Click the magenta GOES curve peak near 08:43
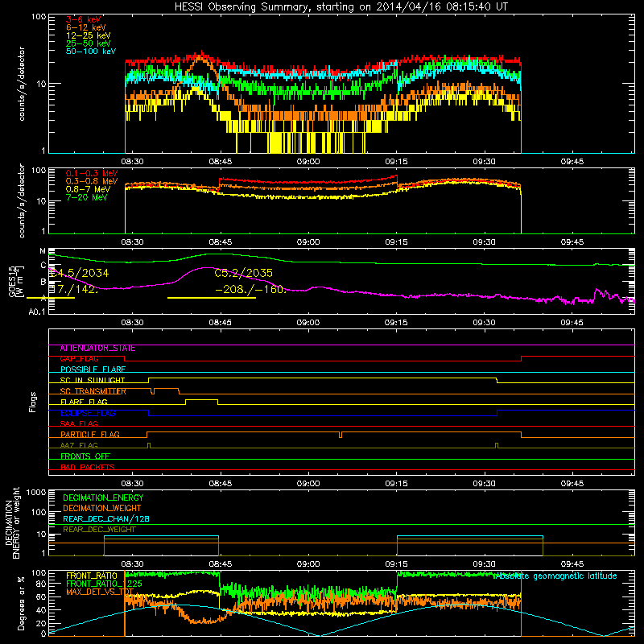This screenshot has height=644, width=644. (x=205, y=268)
